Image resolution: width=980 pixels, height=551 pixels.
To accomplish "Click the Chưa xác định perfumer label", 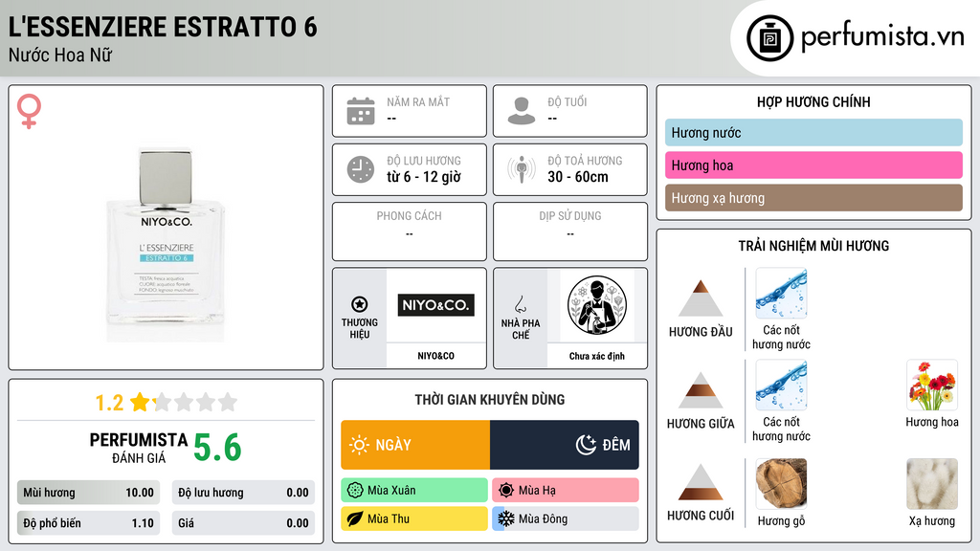I will (x=596, y=356).
